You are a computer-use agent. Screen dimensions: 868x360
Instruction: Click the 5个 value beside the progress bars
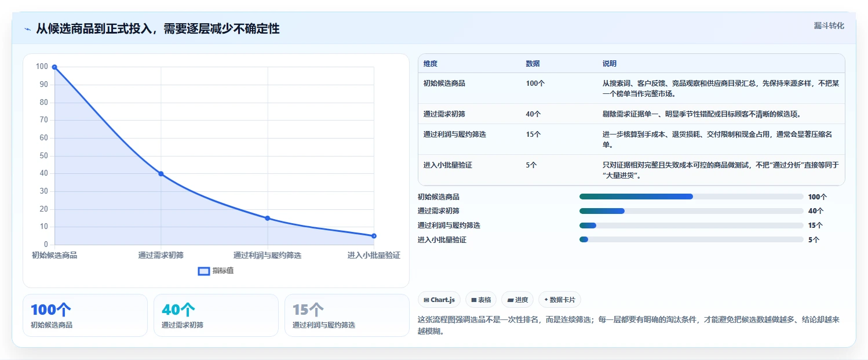click(814, 240)
